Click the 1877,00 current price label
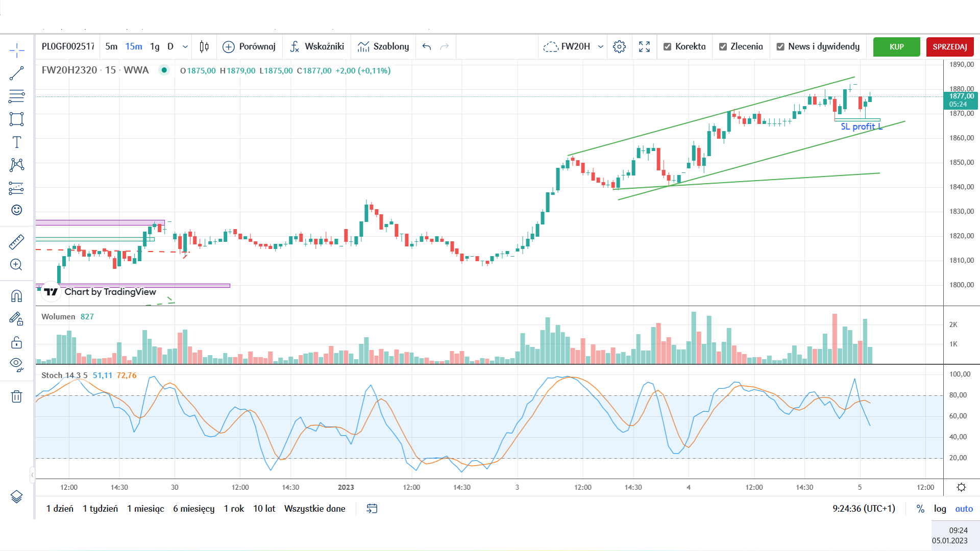The height and width of the screenshot is (551, 980). (961, 100)
